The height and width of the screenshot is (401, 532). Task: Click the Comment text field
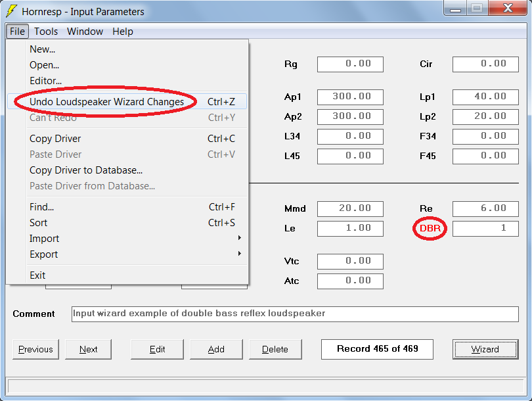pos(295,314)
